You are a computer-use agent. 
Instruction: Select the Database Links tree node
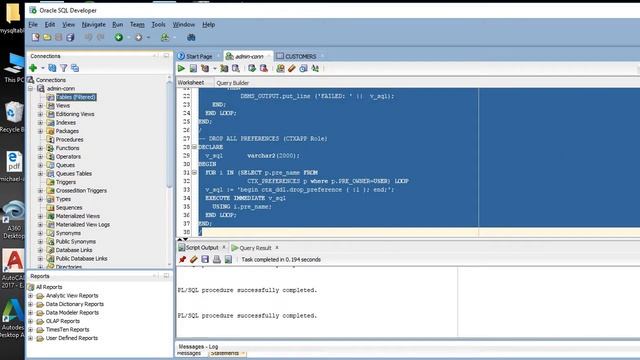click(74, 250)
